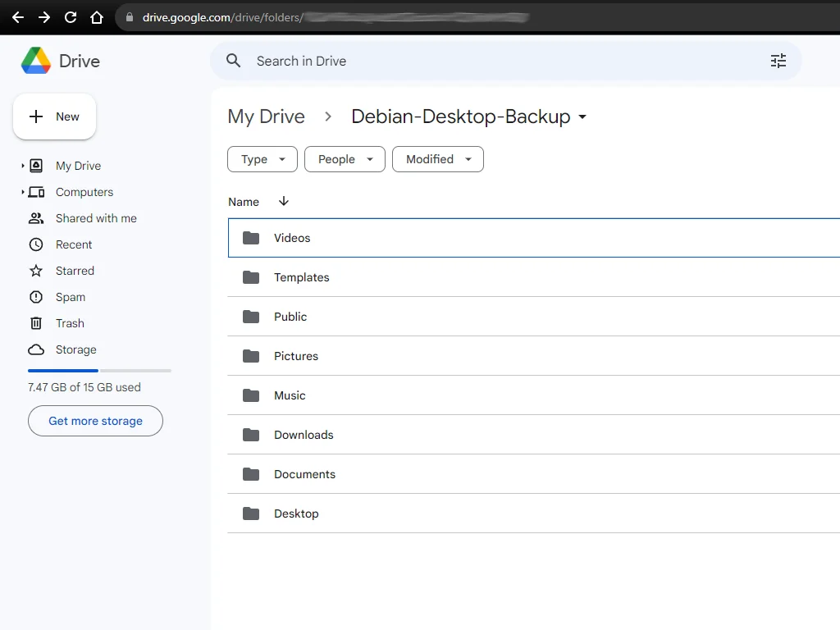The image size is (840, 630).
Task: Click the lock icon in address bar
Action: [x=129, y=17]
